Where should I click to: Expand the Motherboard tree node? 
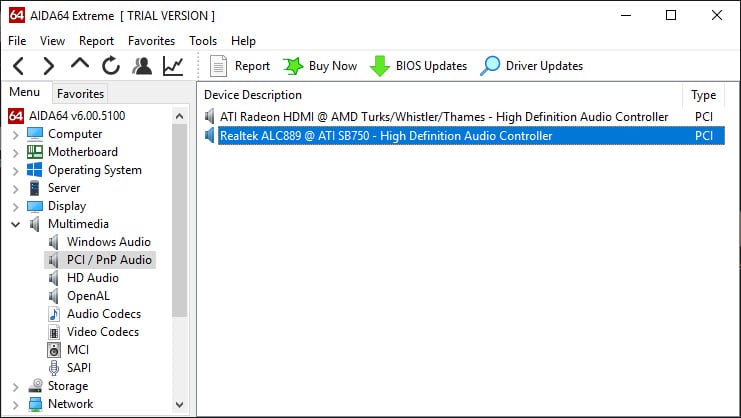pyautogui.click(x=16, y=153)
